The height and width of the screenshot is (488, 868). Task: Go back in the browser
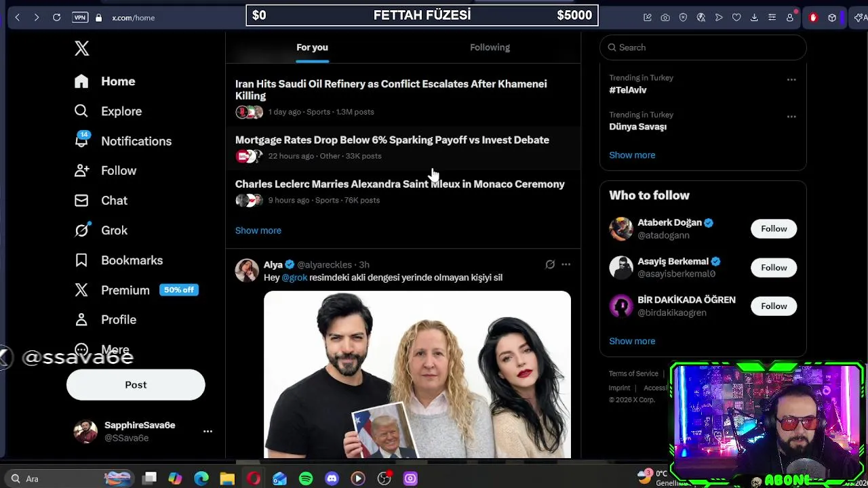[x=18, y=18]
